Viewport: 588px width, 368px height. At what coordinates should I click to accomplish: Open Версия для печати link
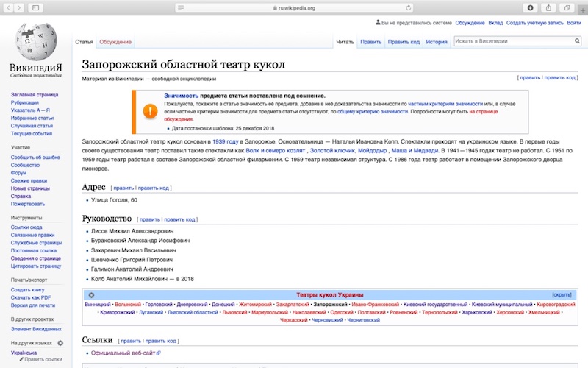pyautogui.click(x=33, y=305)
